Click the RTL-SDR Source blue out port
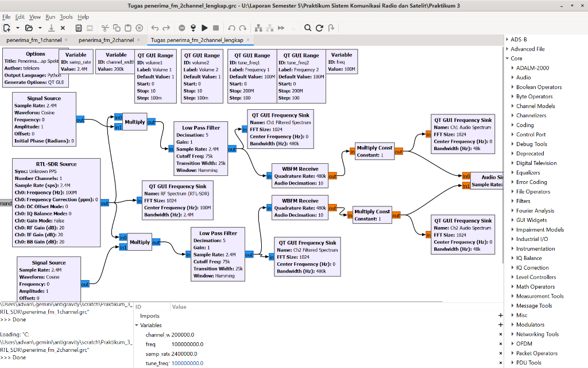Viewport: 588px width, 368px height. pos(105,203)
